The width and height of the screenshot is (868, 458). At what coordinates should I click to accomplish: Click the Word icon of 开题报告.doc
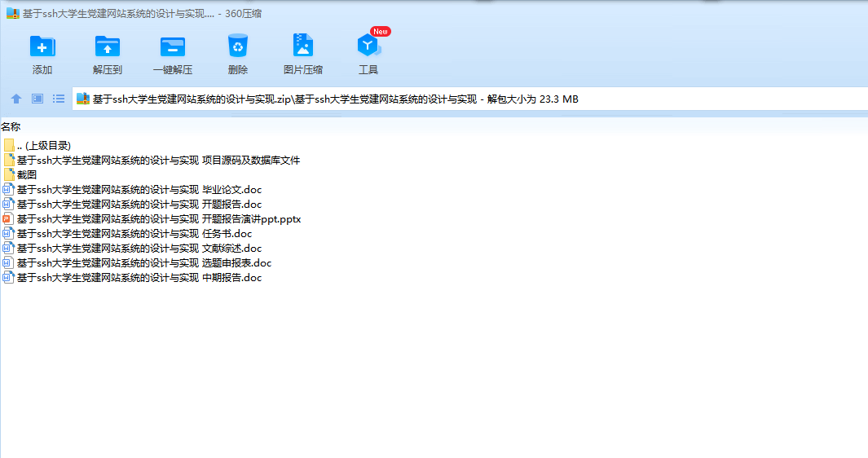click(8, 205)
